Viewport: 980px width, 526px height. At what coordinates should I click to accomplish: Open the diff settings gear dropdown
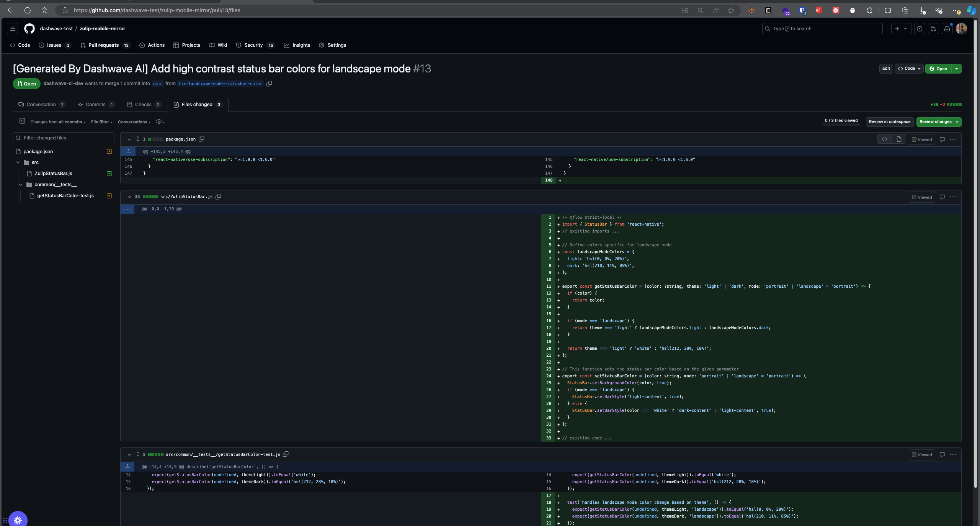[x=160, y=122]
